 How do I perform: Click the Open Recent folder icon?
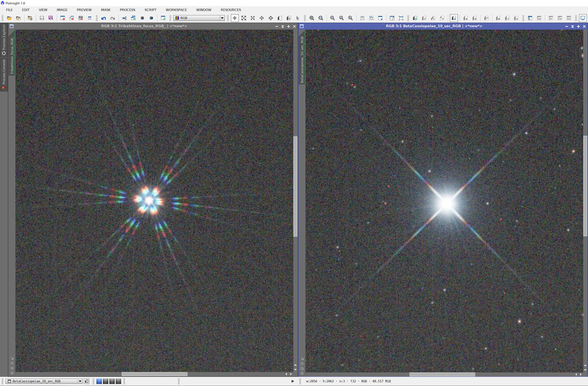coord(18,18)
